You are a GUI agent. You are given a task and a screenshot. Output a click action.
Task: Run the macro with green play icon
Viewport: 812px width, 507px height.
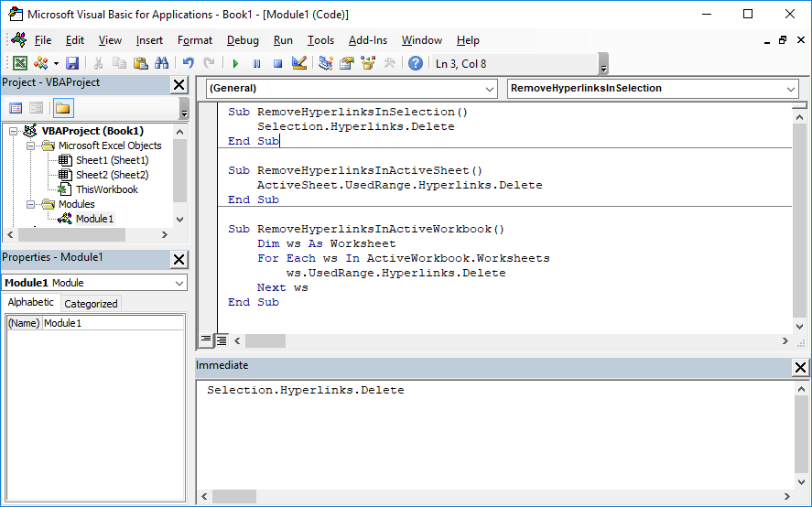[235, 64]
